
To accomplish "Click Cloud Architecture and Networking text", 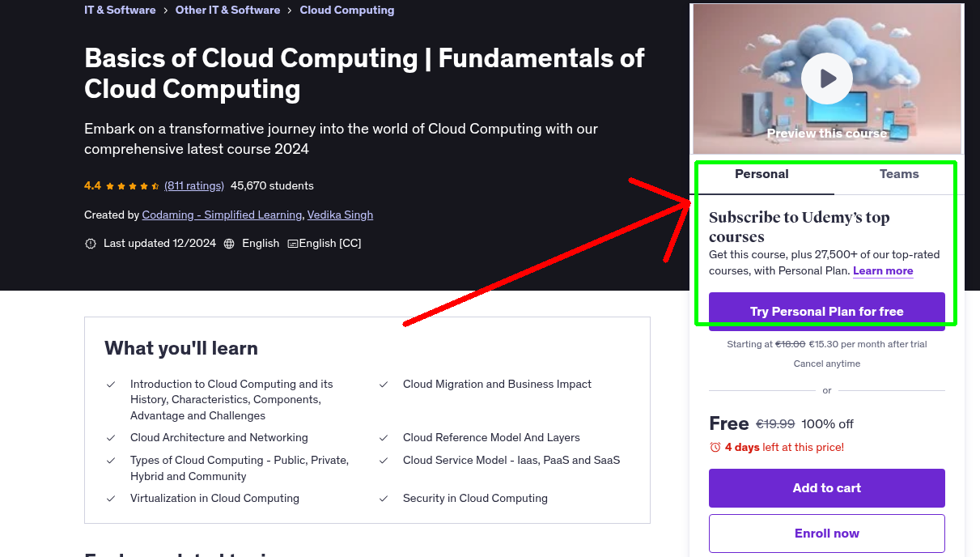I will tap(219, 437).
